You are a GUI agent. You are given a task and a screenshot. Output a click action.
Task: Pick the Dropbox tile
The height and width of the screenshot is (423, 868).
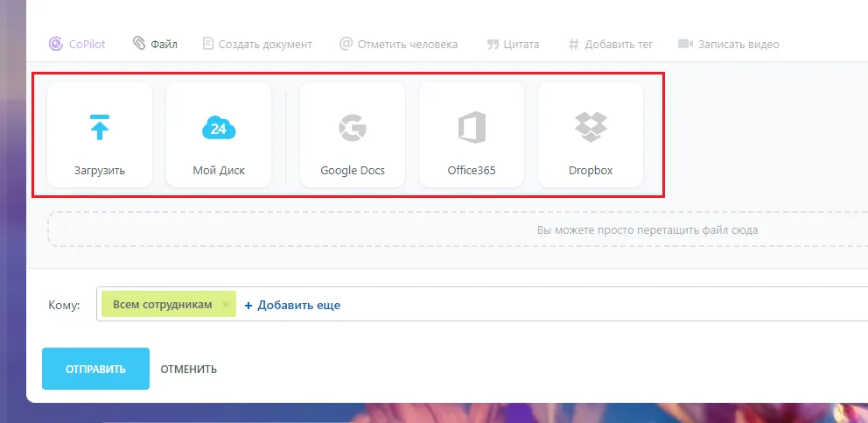coord(591,135)
